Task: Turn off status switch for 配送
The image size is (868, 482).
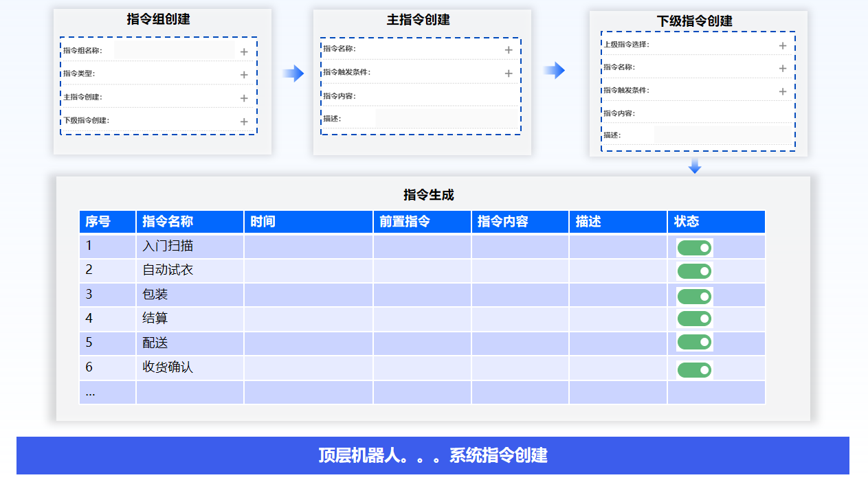Action: click(x=694, y=342)
